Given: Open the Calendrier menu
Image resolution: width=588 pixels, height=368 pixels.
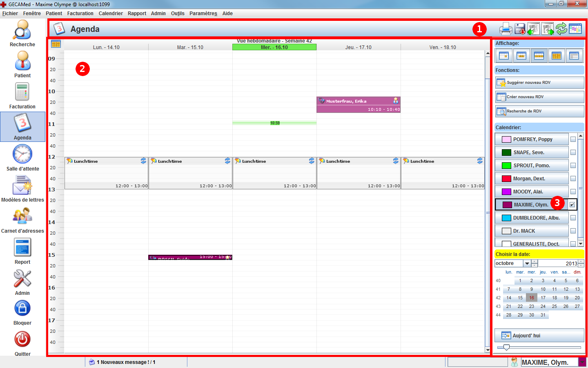Looking at the screenshot, I should [x=111, y=13].
